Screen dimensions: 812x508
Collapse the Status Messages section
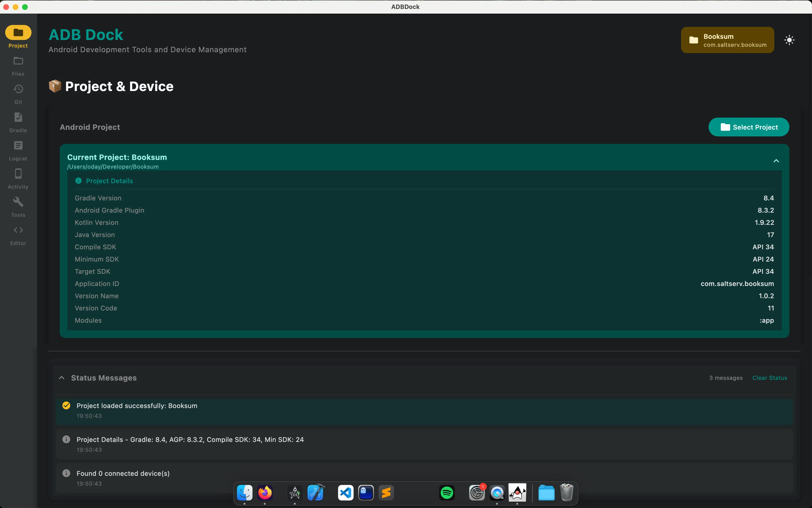tap(62, 378)
